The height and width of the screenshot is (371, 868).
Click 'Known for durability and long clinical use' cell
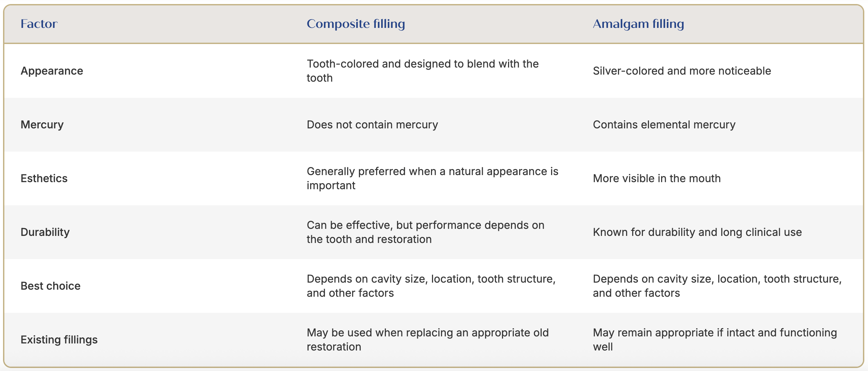(697, 232)
